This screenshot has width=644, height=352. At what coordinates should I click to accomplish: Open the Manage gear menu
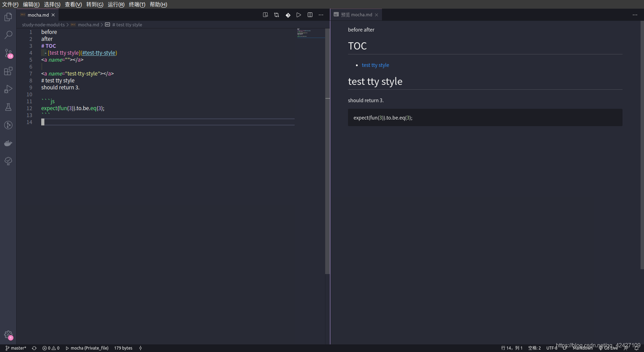tap(8, 335)
